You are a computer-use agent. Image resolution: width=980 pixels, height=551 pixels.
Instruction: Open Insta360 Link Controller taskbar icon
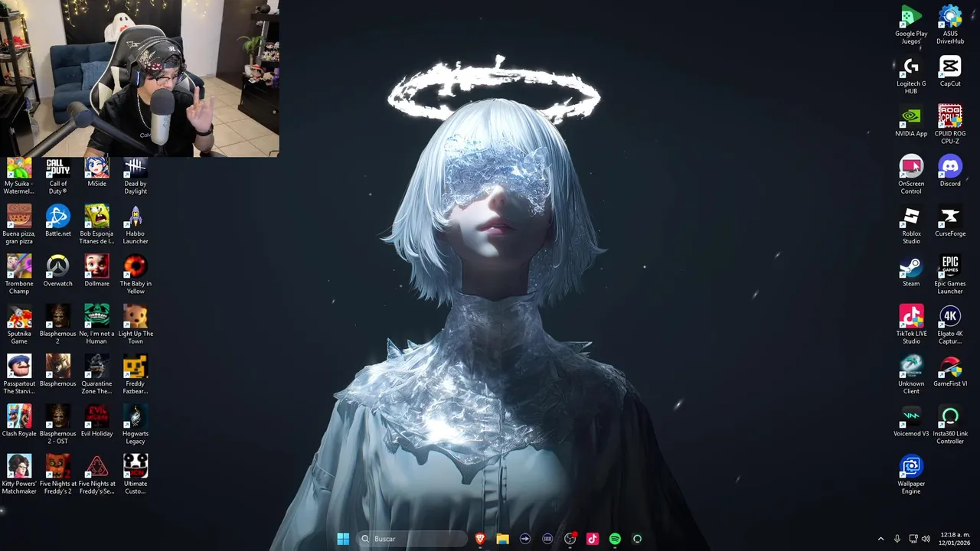point(637,539)
